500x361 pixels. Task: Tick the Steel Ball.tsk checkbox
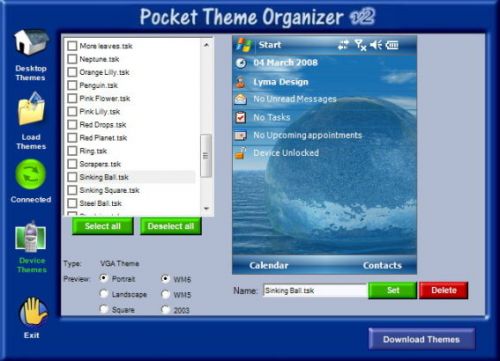tap(72, 203)
